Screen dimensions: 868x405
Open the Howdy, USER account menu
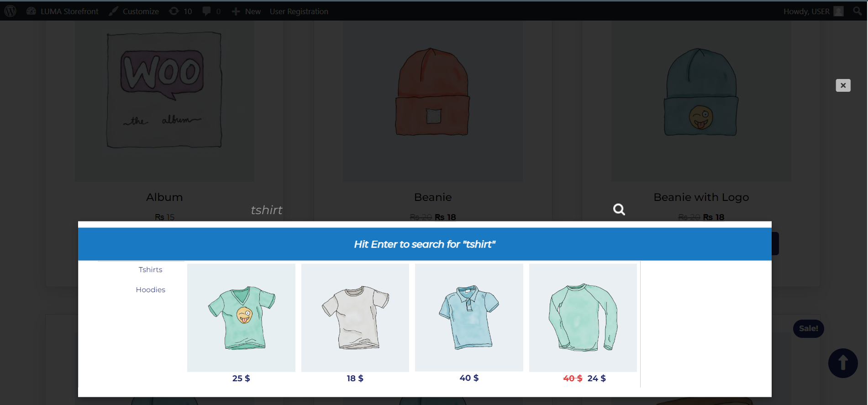[x=813, y=11]
